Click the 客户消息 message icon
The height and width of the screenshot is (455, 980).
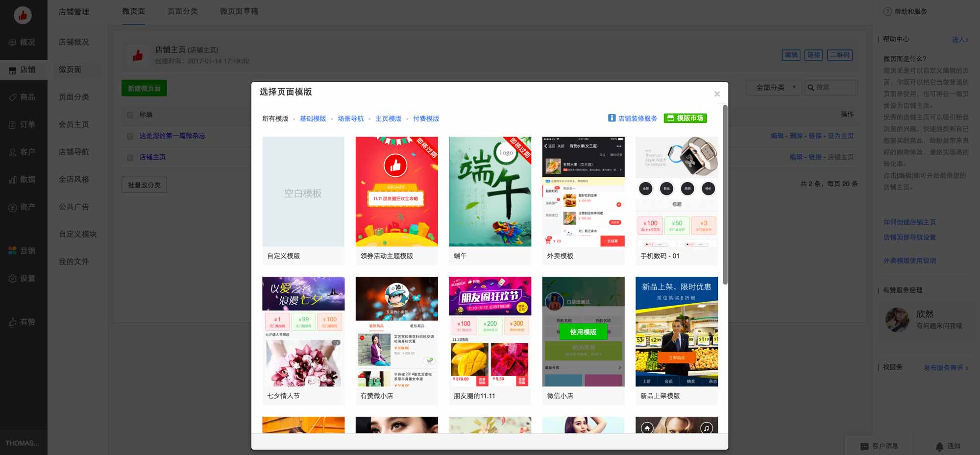tap(864, 446)
